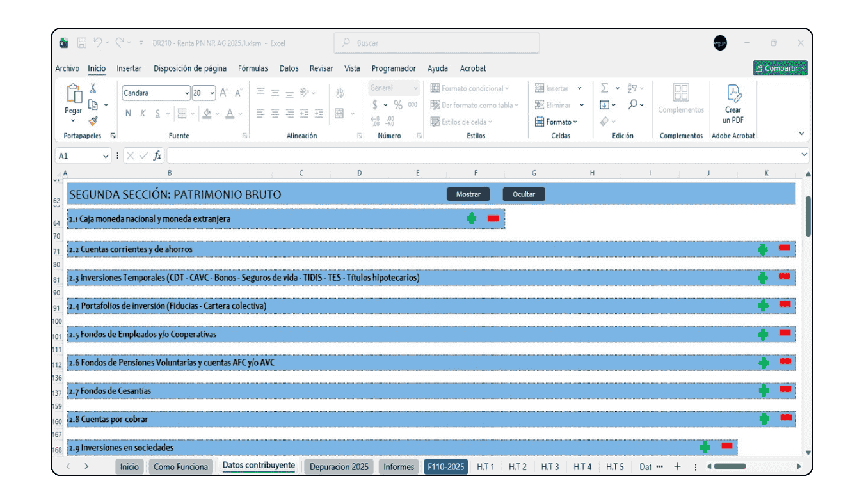
Task: Click the AutoSum sigma icon
Action: pos(604,88)
